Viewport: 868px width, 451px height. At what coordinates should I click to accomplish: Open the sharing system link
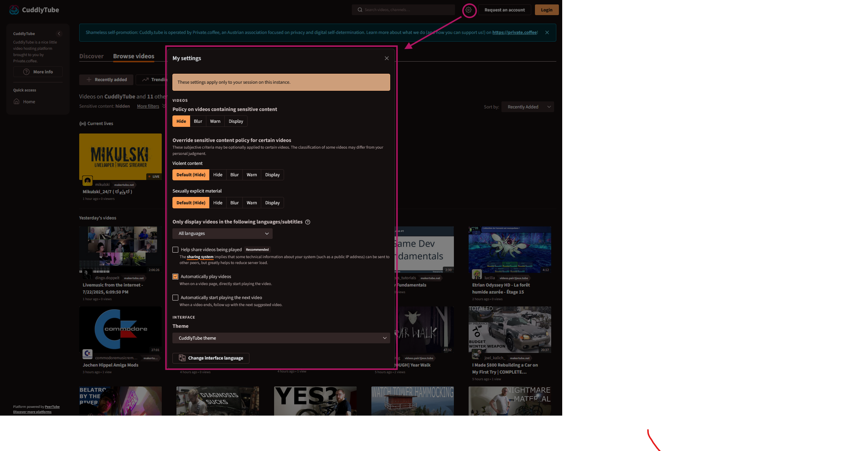(200, 257)
